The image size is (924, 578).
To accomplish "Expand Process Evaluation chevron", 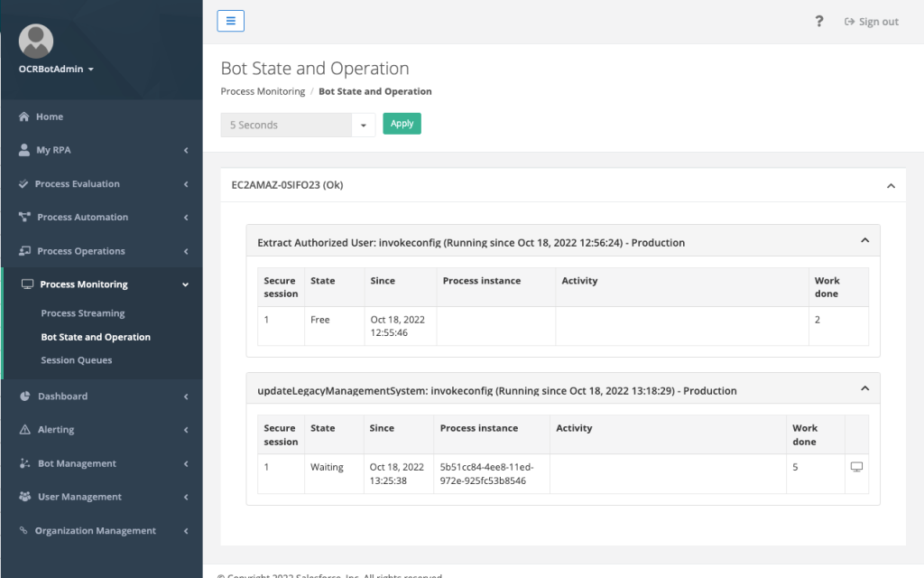I will [186, 184].
